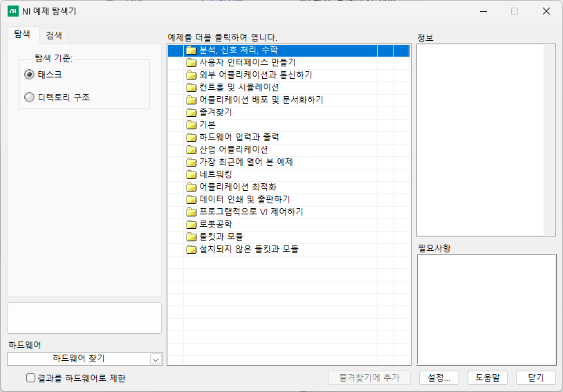Select the 컨트롤 및 시뮬레이션 row text

[x=239, y=87]
